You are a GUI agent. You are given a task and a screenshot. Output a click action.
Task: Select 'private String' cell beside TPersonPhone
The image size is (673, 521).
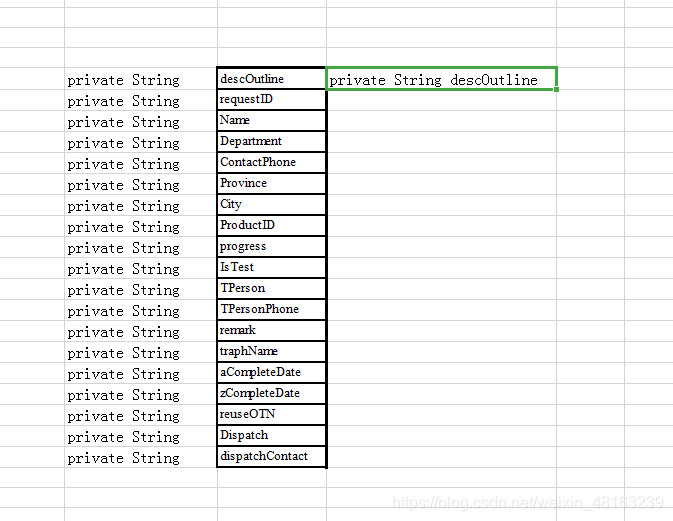coord(141,310)
